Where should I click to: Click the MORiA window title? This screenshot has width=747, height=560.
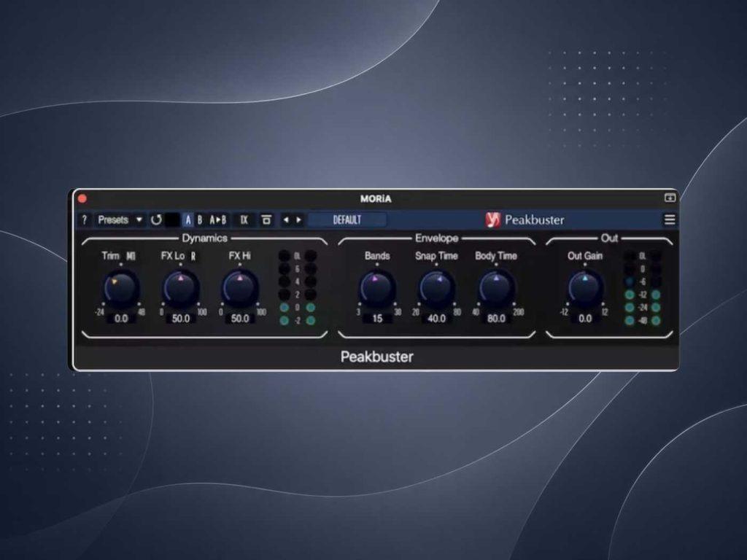point(376,198)
